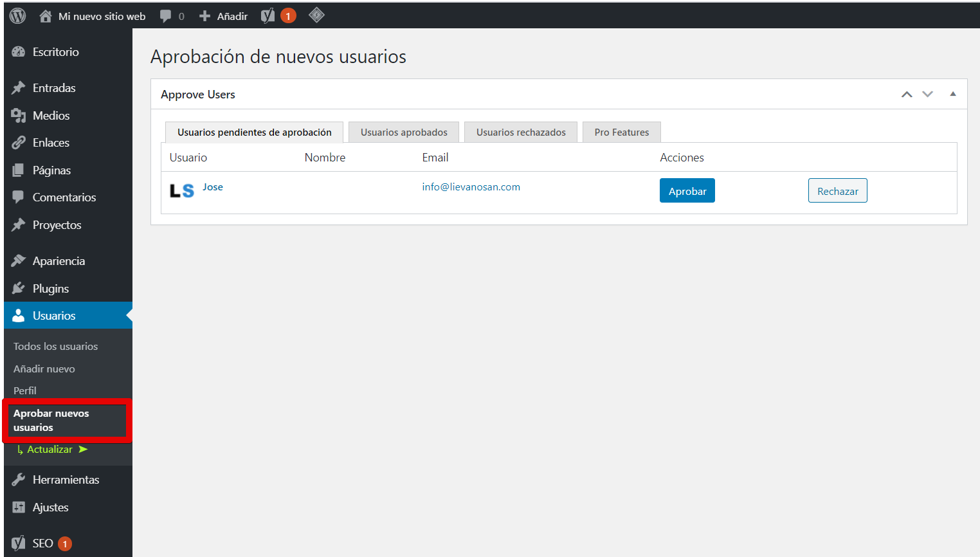Viewport: 980px width, 557px height.
Task: Open Añadir nuevo user submenu
Action: coord(44,369)
